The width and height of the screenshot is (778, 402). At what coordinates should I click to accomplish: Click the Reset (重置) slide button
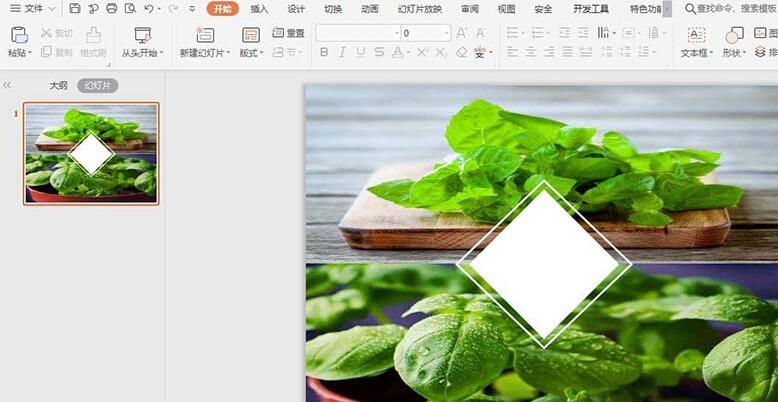288,33
